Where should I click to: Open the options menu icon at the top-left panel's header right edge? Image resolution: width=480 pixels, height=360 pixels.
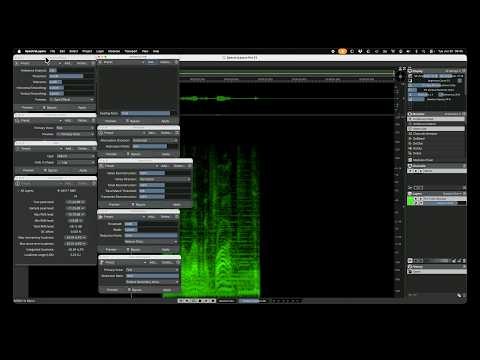point(93,63)
